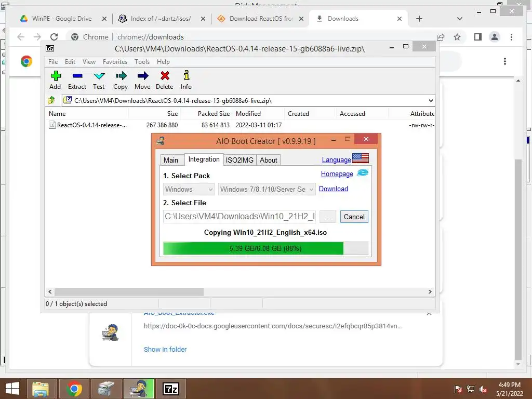
Task: Click the Download link in AIO Boot
Action: click(x=333, y=189)
